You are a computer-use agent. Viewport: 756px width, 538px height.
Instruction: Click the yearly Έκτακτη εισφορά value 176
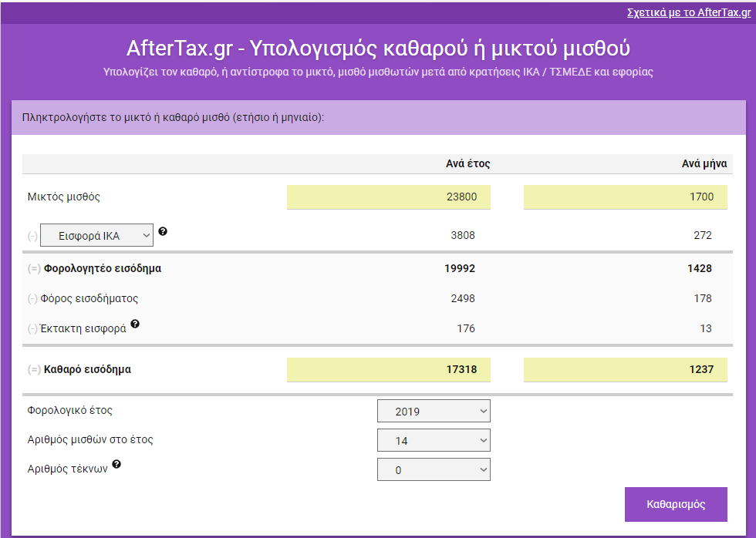pyautogui.click(x=466, y=328)
